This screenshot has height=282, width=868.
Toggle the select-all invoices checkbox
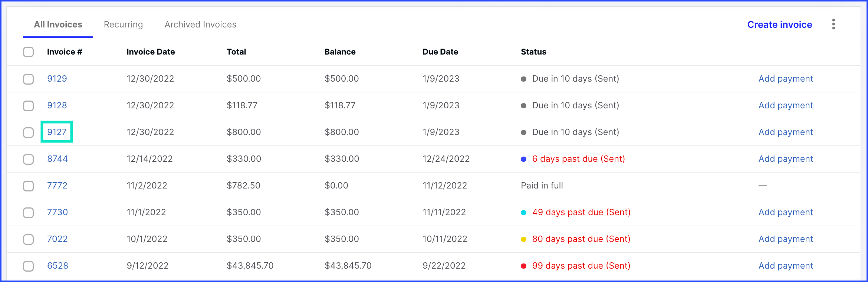point(28,52)
